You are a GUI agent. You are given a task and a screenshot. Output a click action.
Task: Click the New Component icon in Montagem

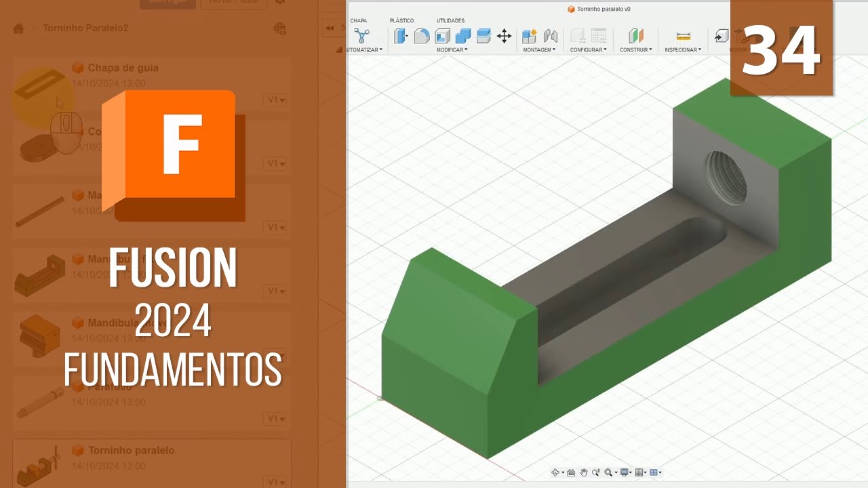click(530, 36)
